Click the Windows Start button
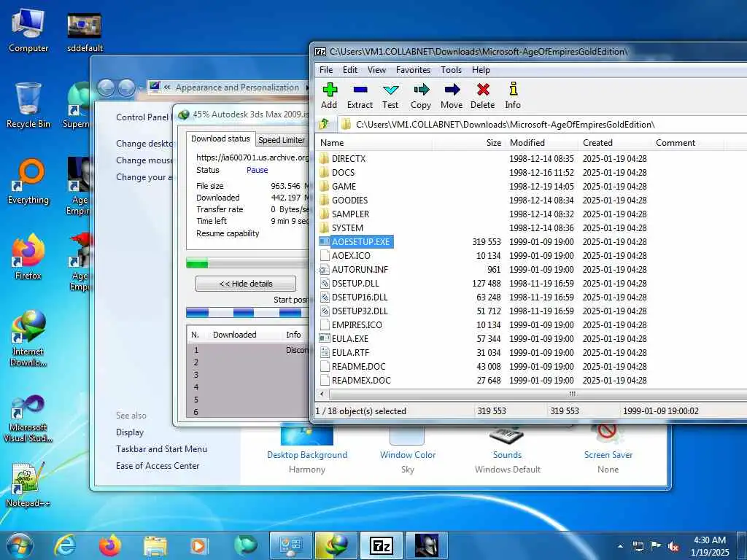The width and height of the screenshot is (747, 560). tap(20, 545)
